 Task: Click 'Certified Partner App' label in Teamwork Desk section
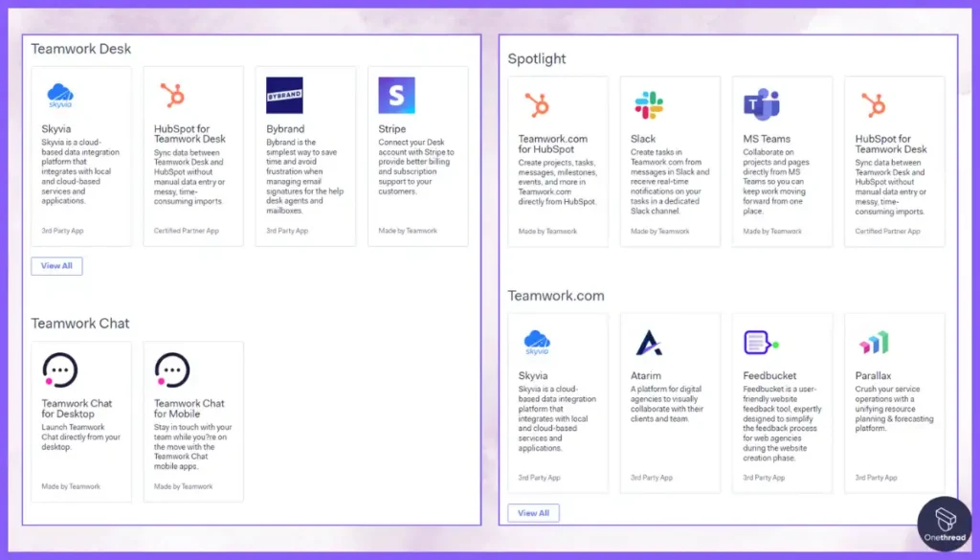187,231
